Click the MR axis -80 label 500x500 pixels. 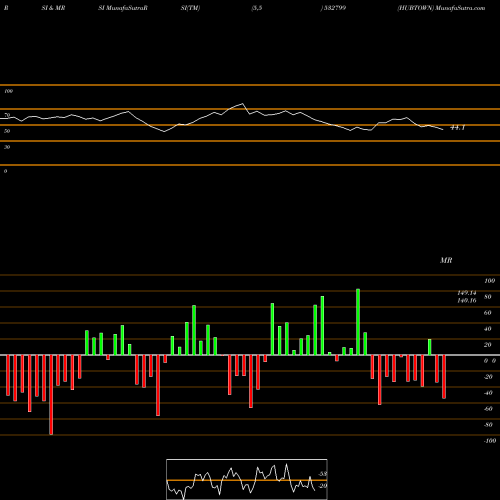(488, 425)
